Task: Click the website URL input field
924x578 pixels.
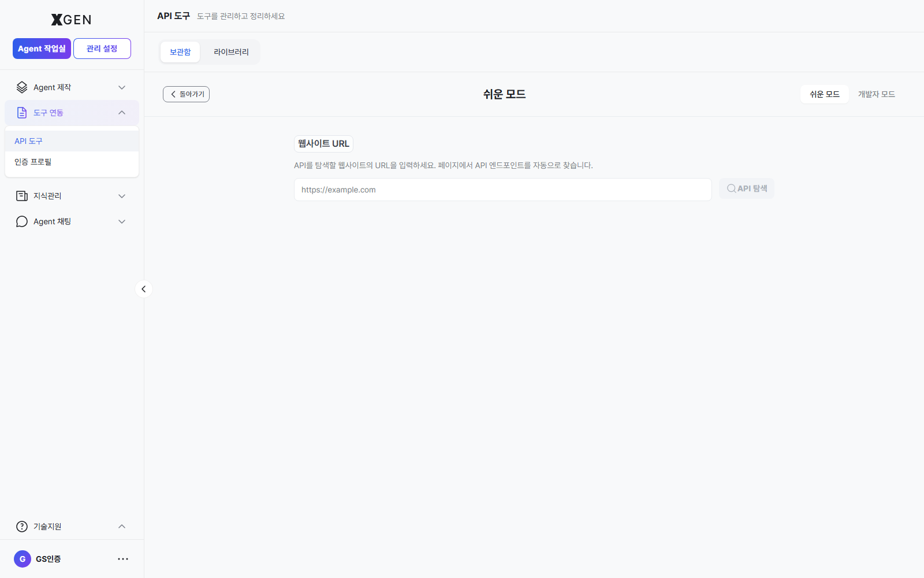Action: coord(502,190)
